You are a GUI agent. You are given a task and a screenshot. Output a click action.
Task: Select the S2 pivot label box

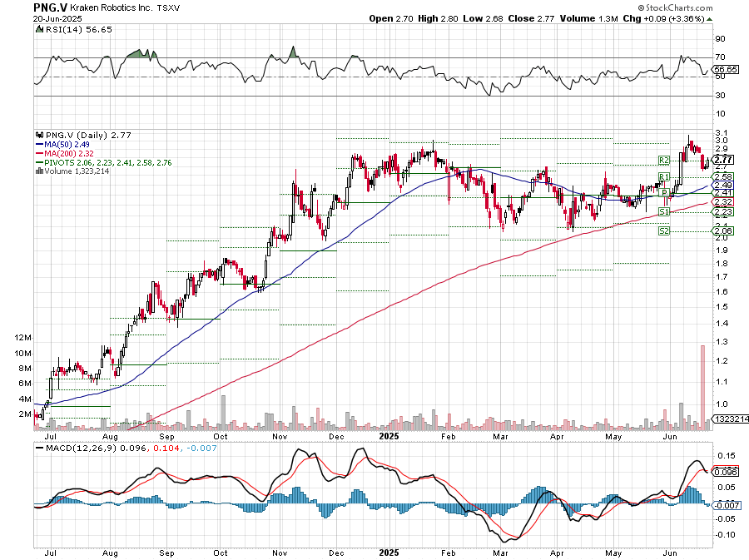pyautogui.click(x=663, y=230)
